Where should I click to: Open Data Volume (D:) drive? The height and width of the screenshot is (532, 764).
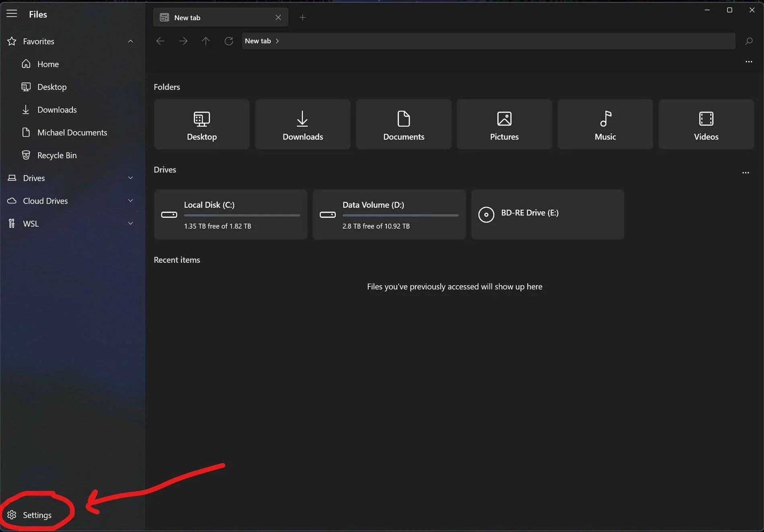pos(389,215)
